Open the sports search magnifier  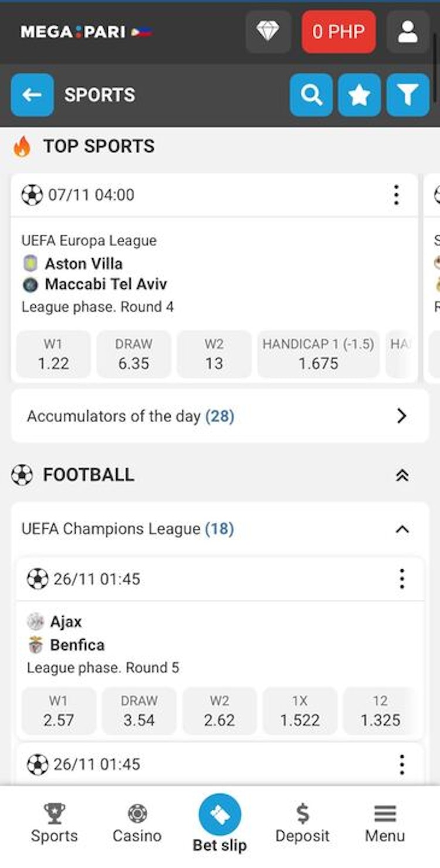pos(311,95)
